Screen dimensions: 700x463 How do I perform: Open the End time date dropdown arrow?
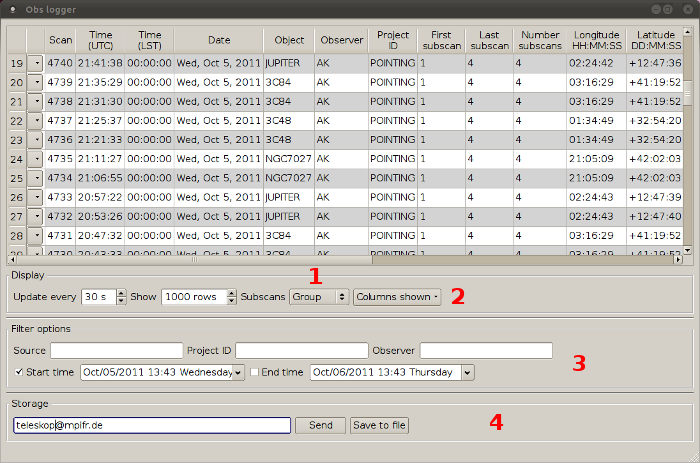(467, 372)
